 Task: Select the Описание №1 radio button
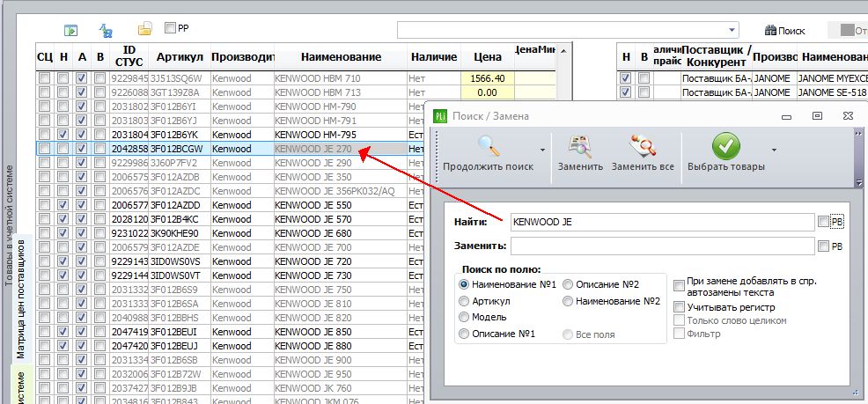(x=464, y=334)
